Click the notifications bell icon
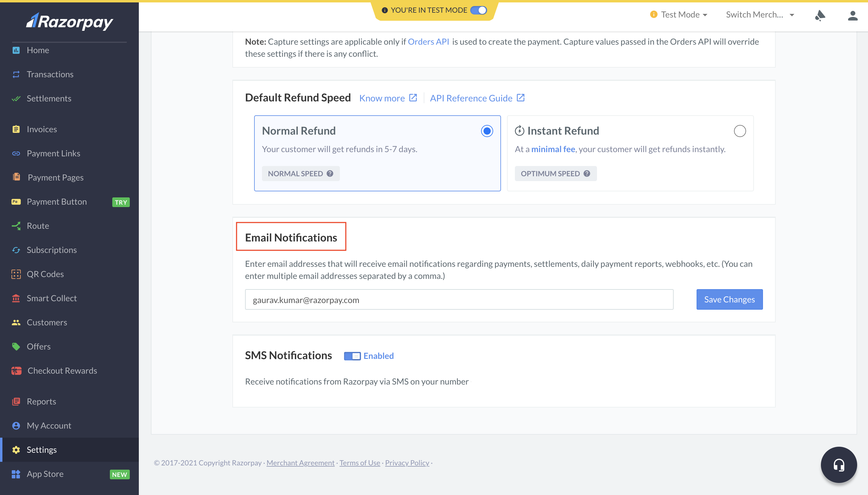The width and height of the screenshot is (868, 495). [820, 15]
